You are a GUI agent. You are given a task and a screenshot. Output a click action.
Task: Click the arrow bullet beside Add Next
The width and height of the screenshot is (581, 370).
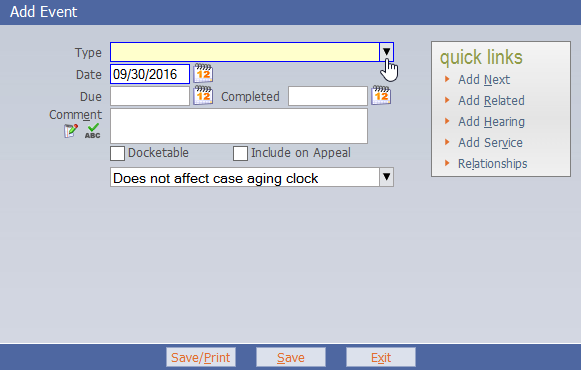447,79
